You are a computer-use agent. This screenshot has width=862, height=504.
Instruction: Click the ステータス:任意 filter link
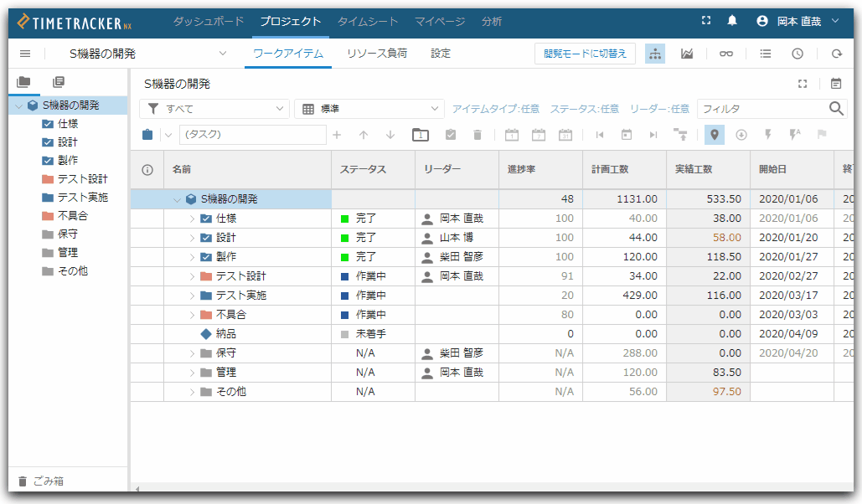click(585, 109)
